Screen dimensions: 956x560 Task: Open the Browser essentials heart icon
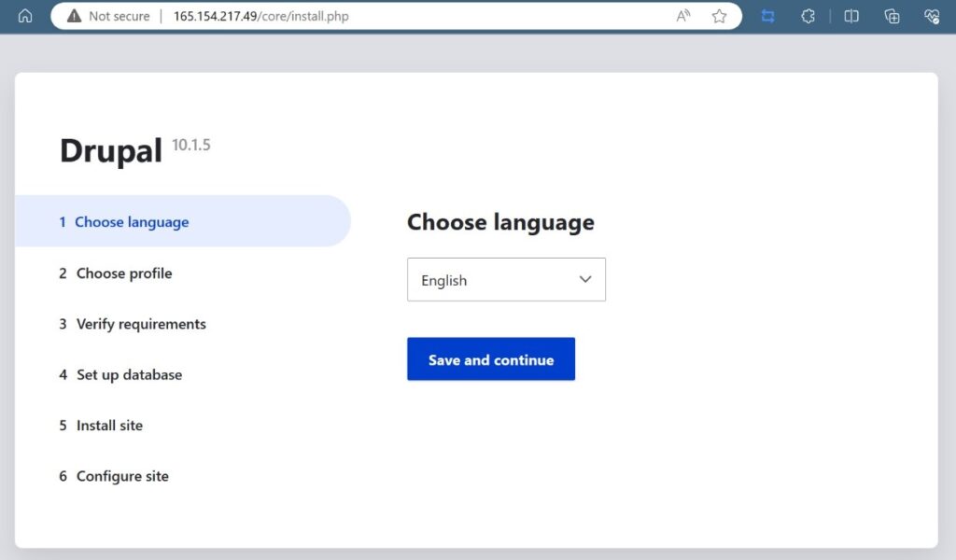point(931,16)
